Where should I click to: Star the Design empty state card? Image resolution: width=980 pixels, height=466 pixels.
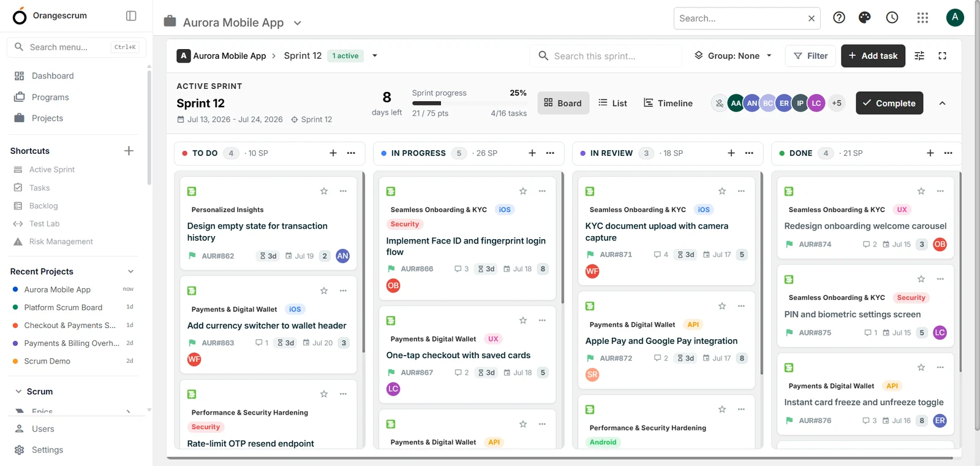(x=324, y=191)
